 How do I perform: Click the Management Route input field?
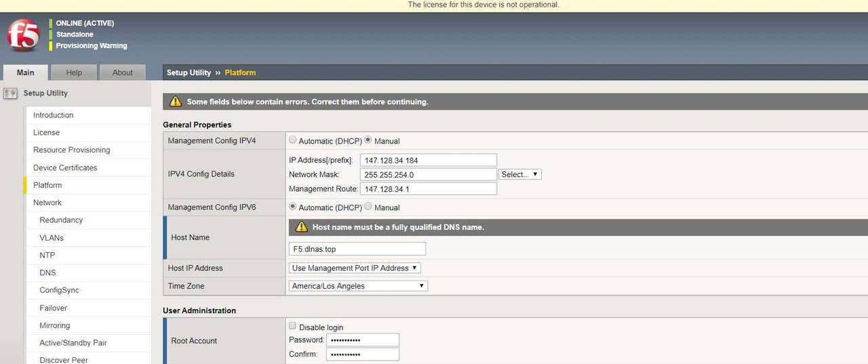click(429, 189)
